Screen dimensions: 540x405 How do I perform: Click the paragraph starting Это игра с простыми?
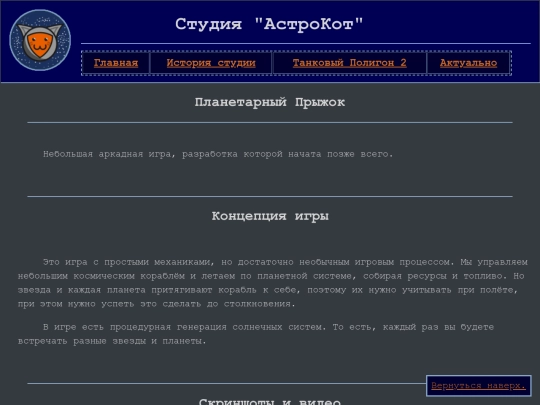pyautogui.click(x=272, y=283)
